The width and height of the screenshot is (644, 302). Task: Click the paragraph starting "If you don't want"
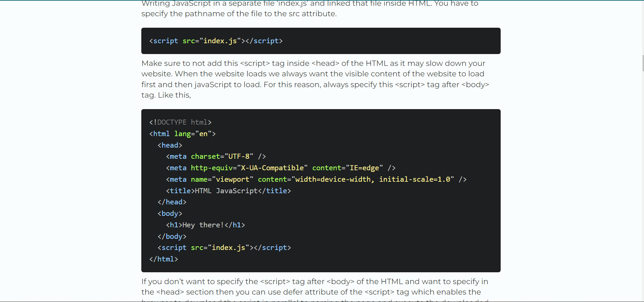pyautogui.click(x=314, y=287)
